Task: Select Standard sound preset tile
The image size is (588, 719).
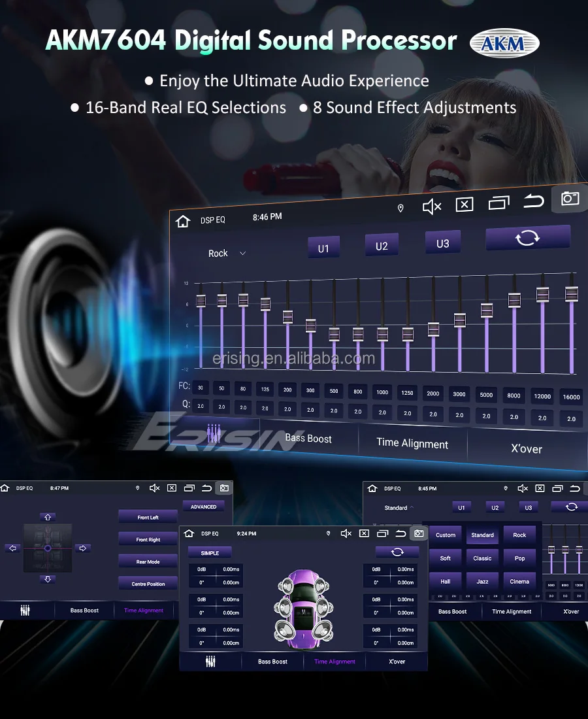Action: click(482, 535)
